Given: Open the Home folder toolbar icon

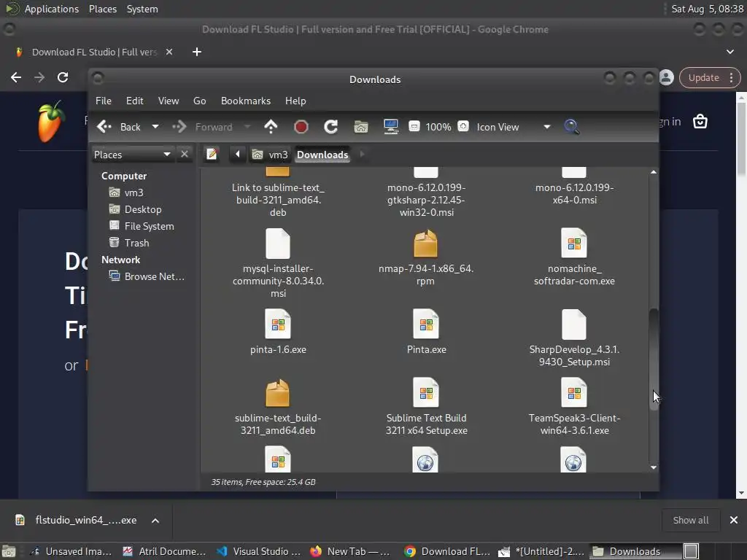Looking at the screenshot, I should coord(360,127).
